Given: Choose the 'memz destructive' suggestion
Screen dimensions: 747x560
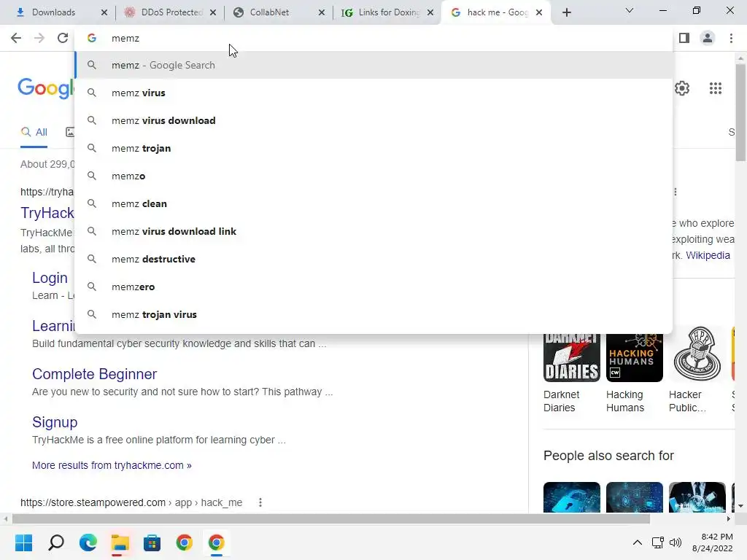Looking at the screenshot, I should pos(373,259).
